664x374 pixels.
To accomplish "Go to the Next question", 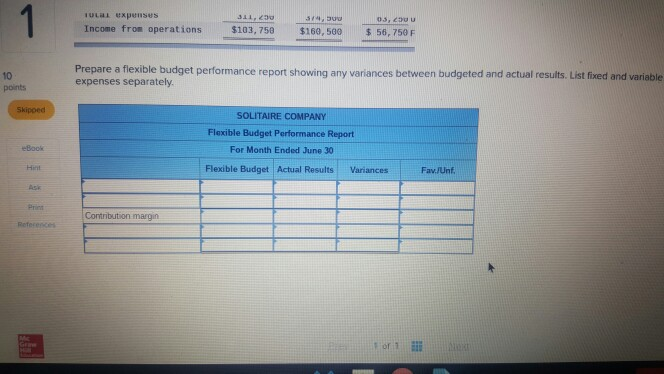I will (x=459, y=346).
